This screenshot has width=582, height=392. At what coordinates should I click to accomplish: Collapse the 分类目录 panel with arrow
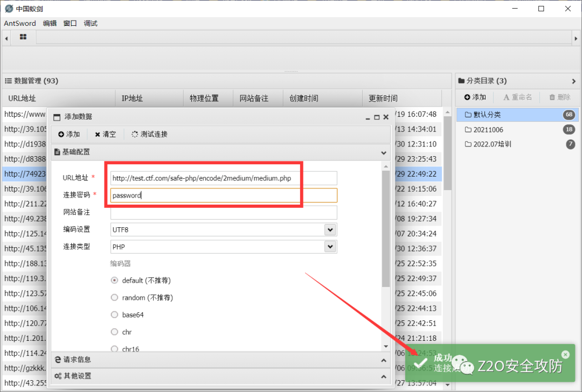coord(573,81)
